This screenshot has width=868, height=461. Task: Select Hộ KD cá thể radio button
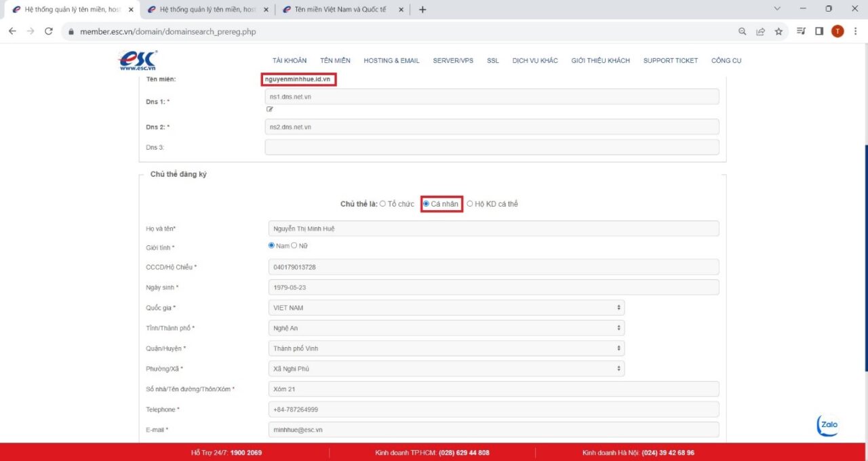[470, 203]
